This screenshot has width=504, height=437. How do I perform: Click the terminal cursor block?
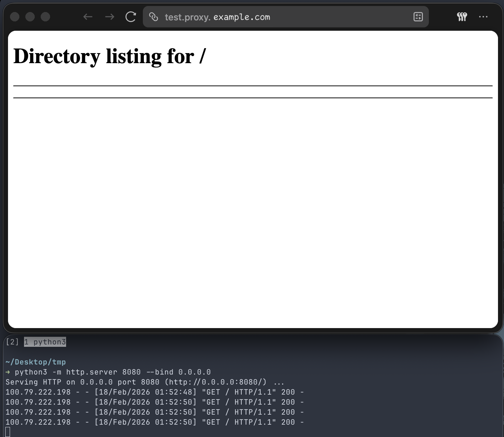tap(8, 432)
